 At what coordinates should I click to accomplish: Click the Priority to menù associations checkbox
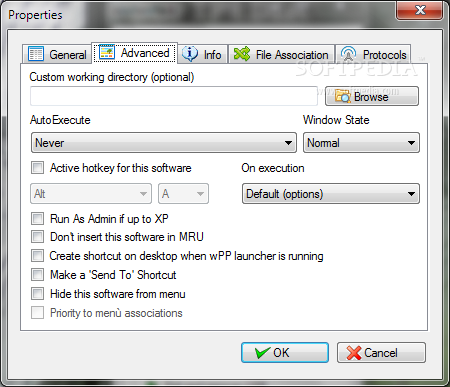pos(37,313)
